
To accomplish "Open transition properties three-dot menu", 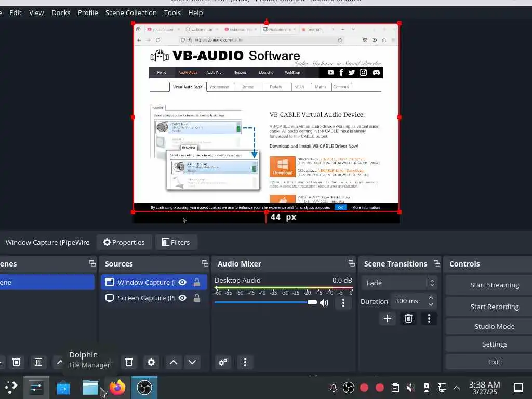I will (429, 318).
